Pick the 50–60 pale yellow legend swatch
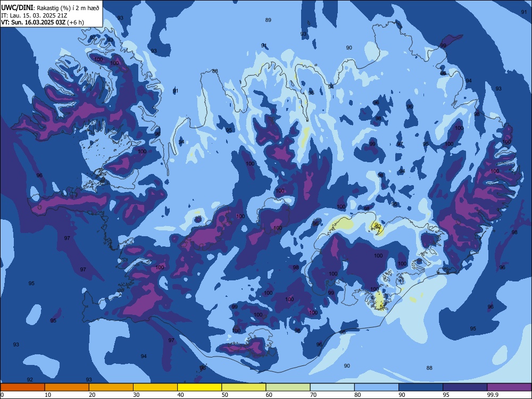The image size is (532, 399). coord(244,387)
